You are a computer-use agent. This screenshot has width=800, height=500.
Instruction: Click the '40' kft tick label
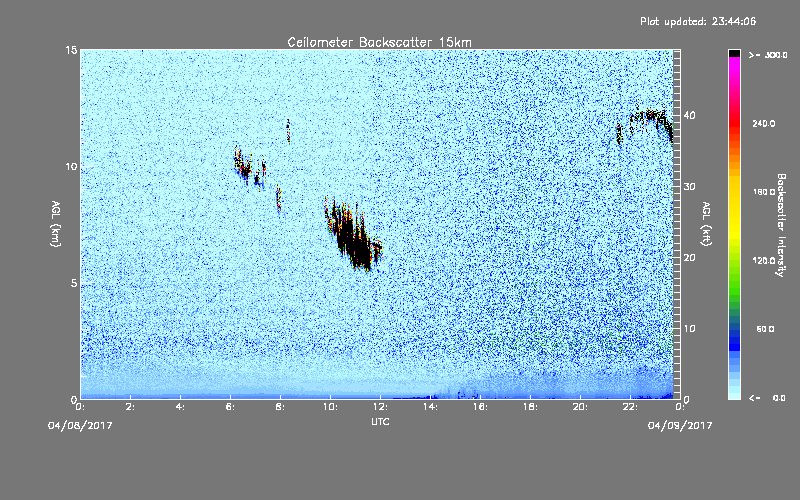click(x=689, y=115)
